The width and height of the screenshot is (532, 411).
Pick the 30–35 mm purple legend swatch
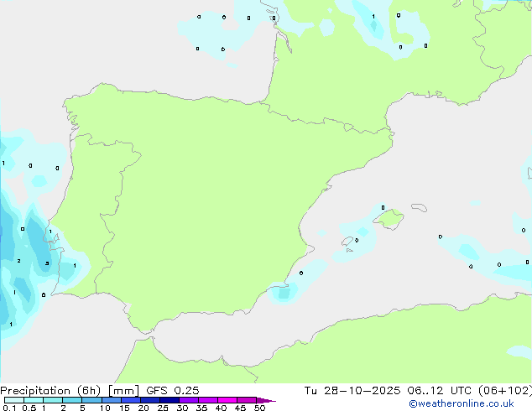tap(189, 400)
